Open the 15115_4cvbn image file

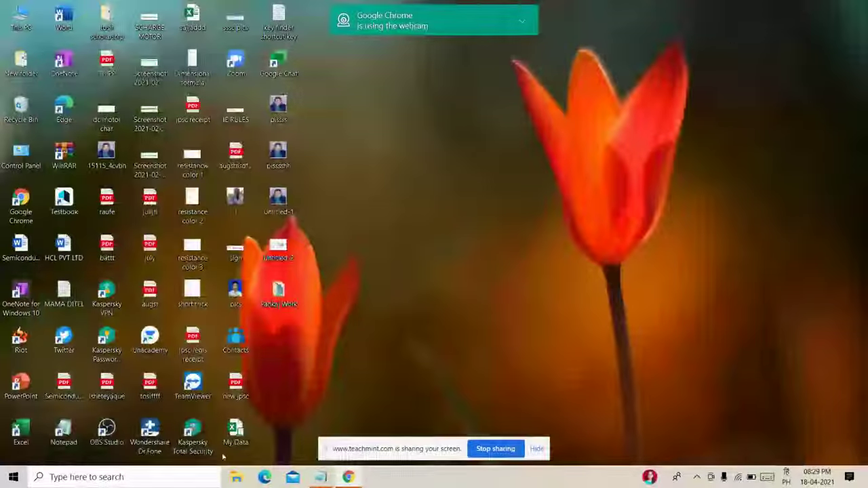click(106, 156)
